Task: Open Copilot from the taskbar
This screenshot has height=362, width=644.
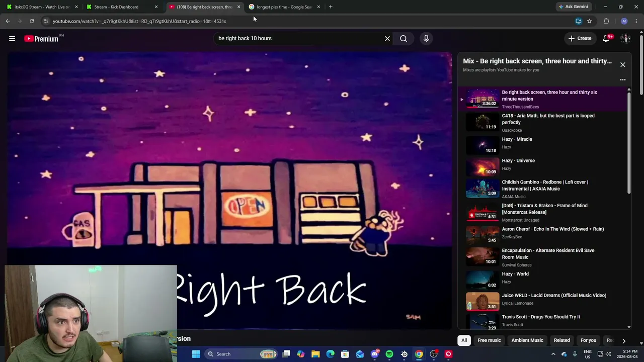Action: (x=301, y=354)
